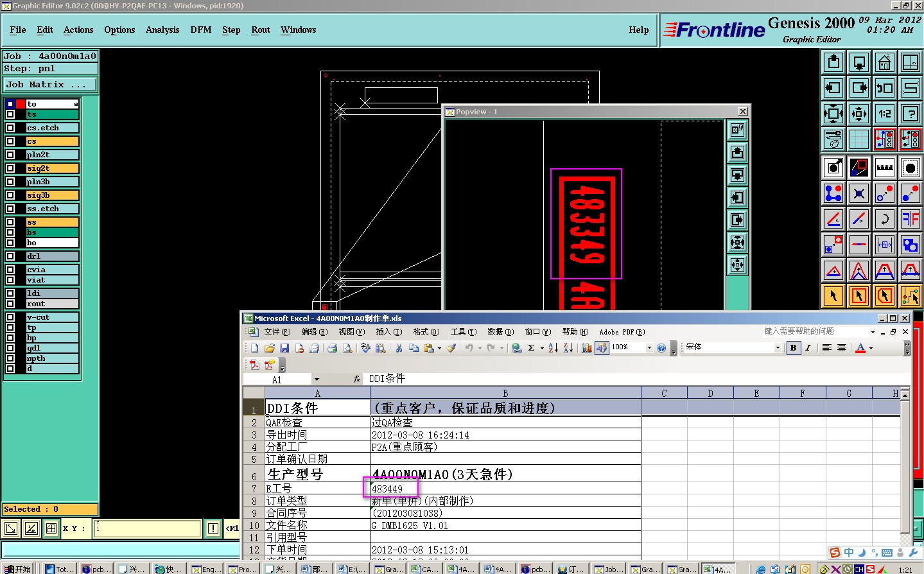This screenshot has height=574, width=924.
Task: Click the Excel sort ascending icon
Action: [x=553, y=348]
